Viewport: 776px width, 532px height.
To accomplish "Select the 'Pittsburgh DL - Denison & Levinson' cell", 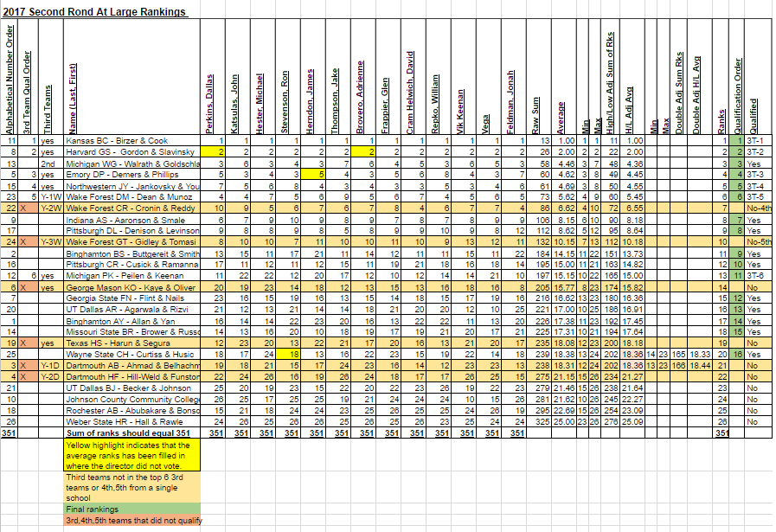I will [x=131, y=231].
